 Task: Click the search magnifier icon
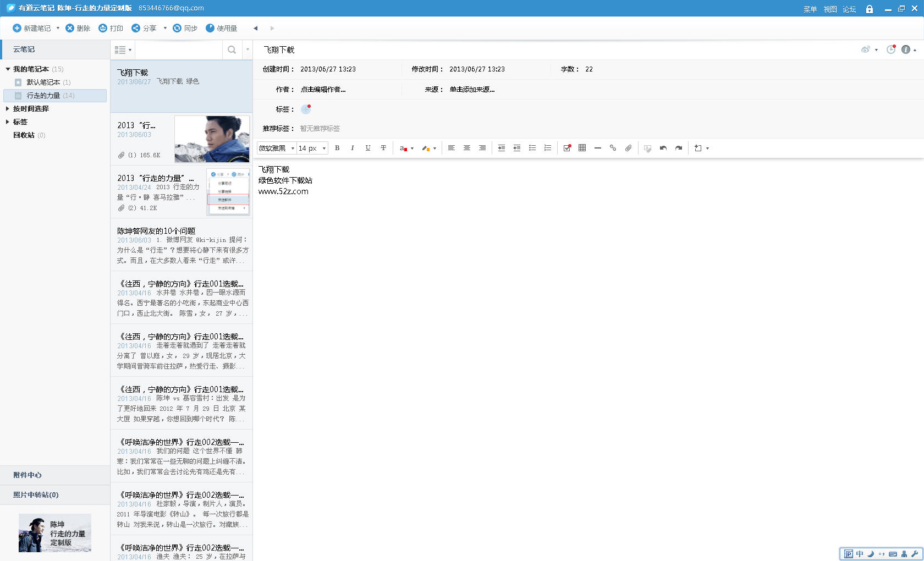[x=232, y=50]
